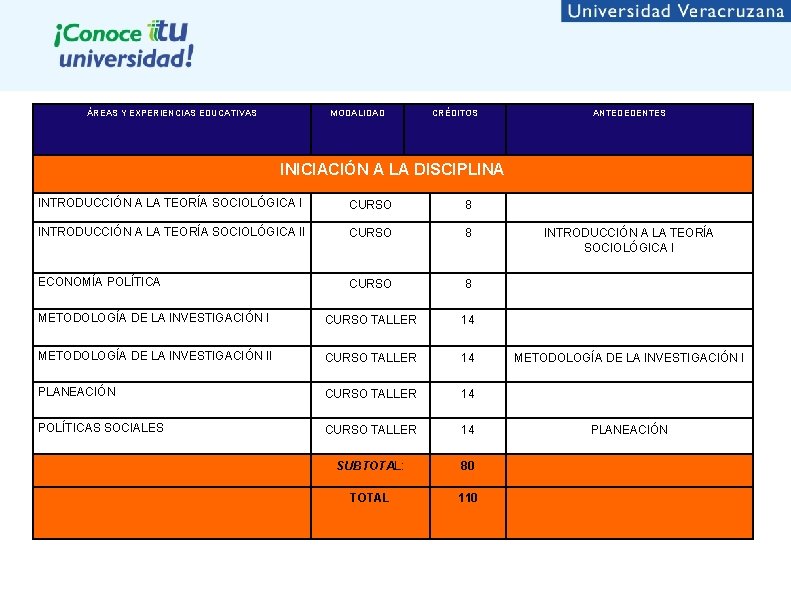Select antecedent INTRODUCCIÓN A LA TEORÍA SOCIOLÓGICA I
The image size is (791, 612).
[629, 240]
